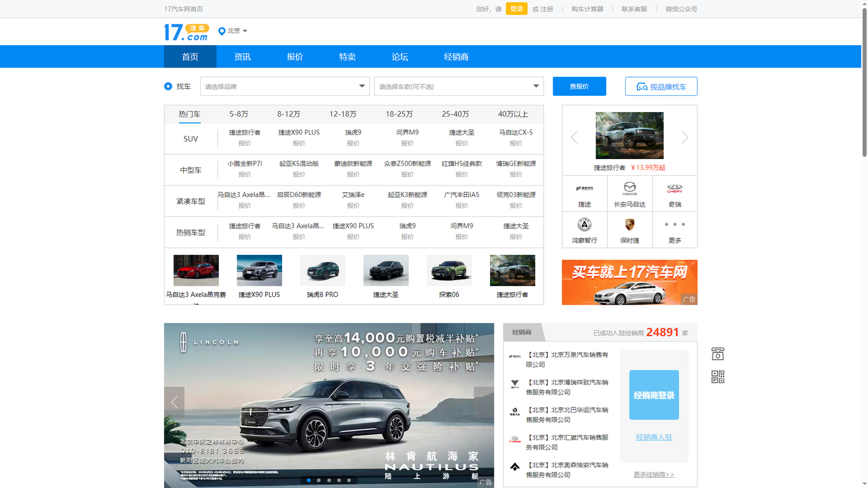Click the 更多 three-dots icon
The image size is (868, 488).
coord(675,224)
